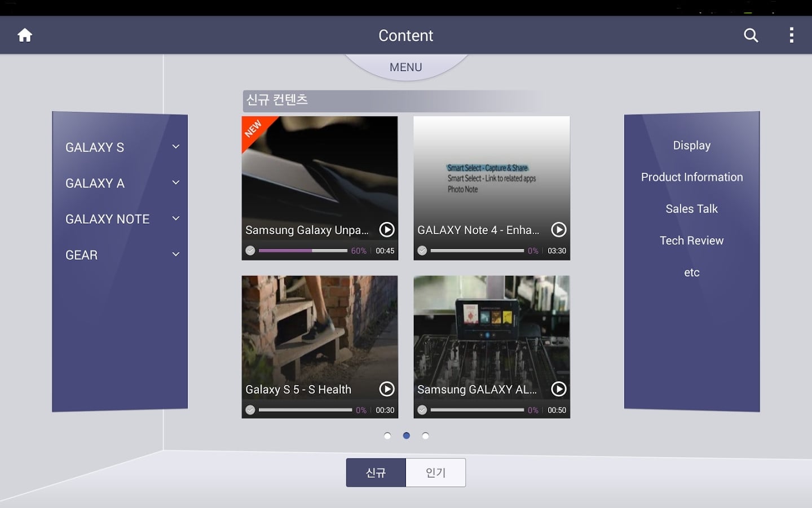Toggle check mark on Galaxy S 5 S Health card
Screen dimensions: 812x508
click(250, 410)
